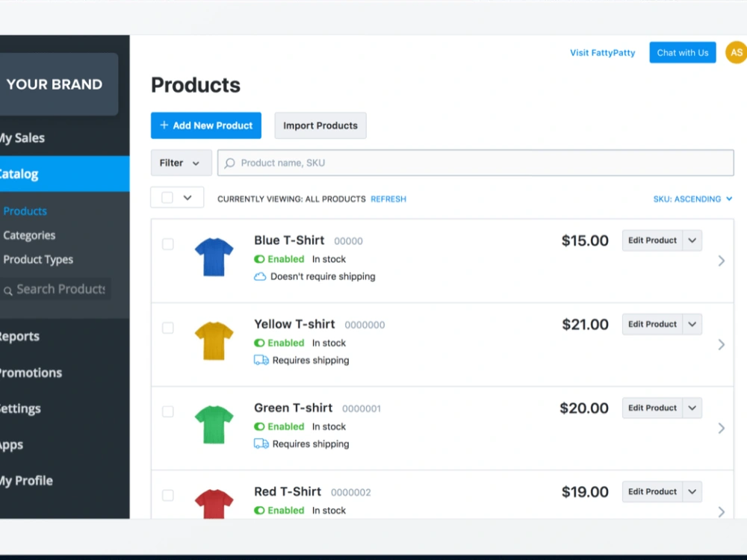Open Products under Catalog
The width and height of the screenshot is (747, 560).
[x=25, y=211]
